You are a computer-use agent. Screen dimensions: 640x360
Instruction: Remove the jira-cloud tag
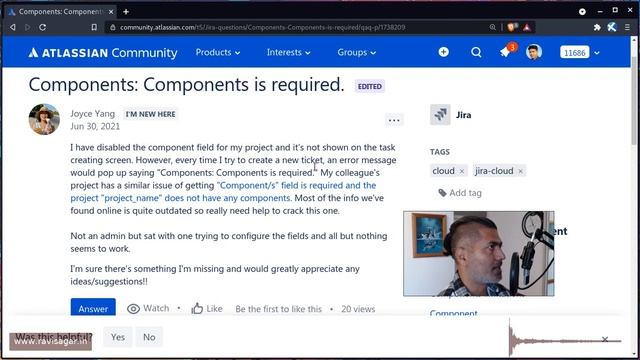pos(520,171)
